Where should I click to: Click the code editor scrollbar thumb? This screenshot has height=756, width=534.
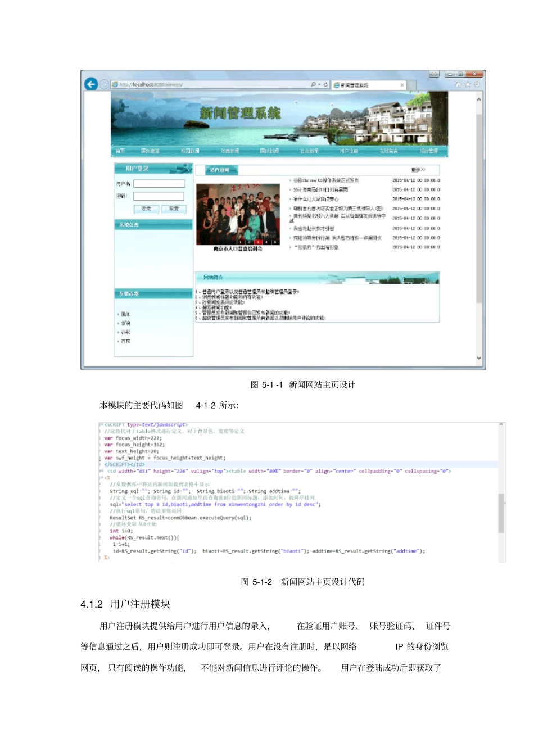pos(501,513)
